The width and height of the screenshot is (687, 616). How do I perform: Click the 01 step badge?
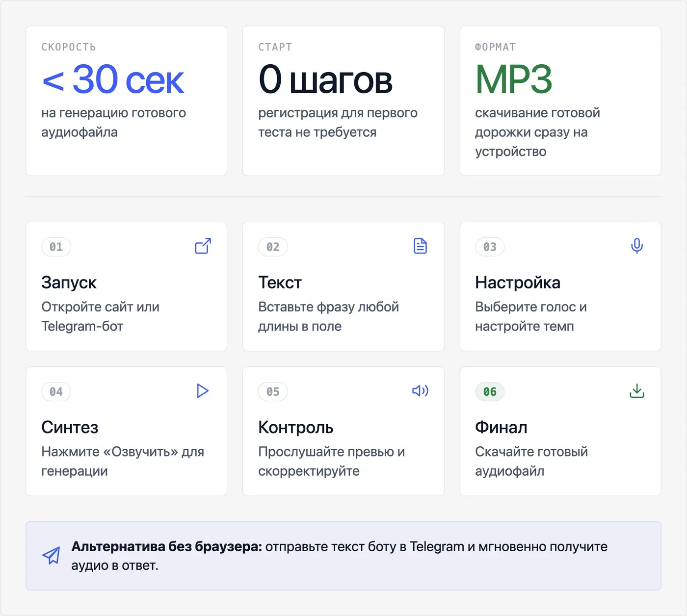(x=56, y=247)
